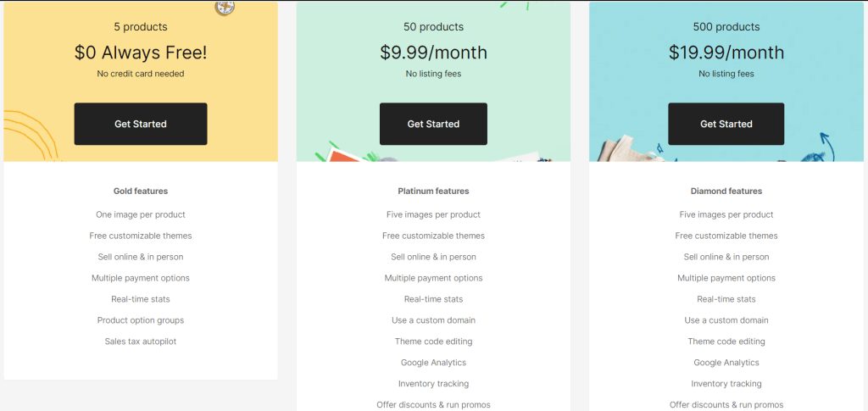Click the blue curved arrow doodle on the blue card
868x411 pixels.
click(x=826, y=146)
